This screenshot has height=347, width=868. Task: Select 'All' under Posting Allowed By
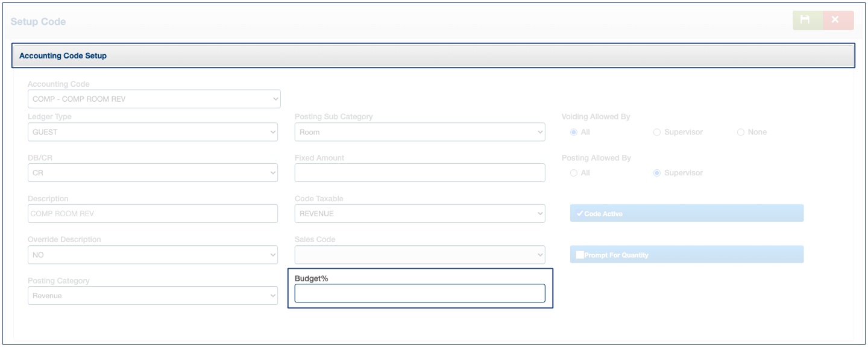click(x=573, y=173)
